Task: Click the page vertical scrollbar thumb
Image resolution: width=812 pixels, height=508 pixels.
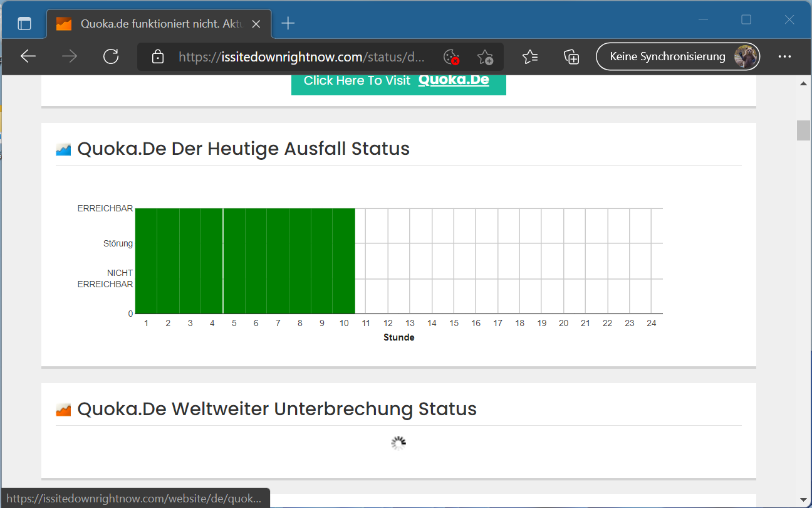Action: tap(803, 130)
